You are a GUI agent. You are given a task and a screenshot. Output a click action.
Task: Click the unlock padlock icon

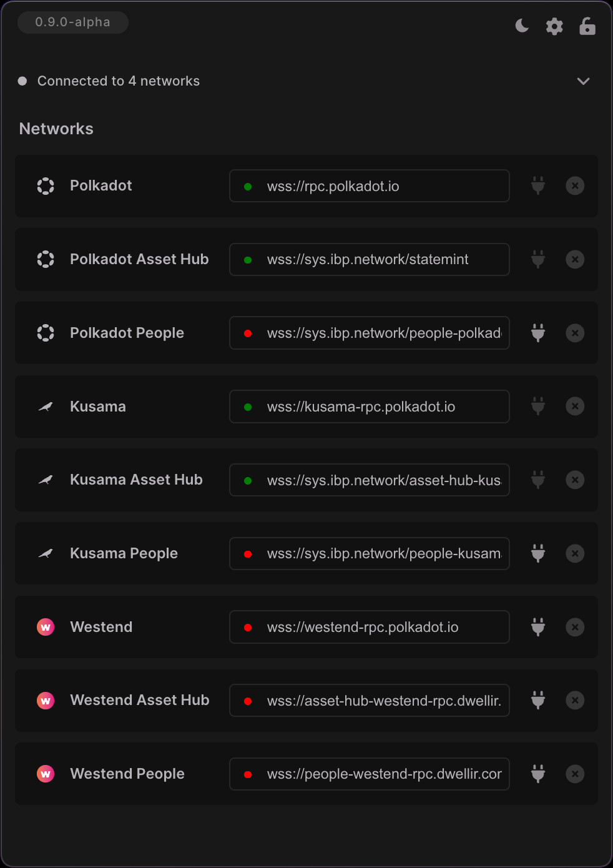click(587, 26)
